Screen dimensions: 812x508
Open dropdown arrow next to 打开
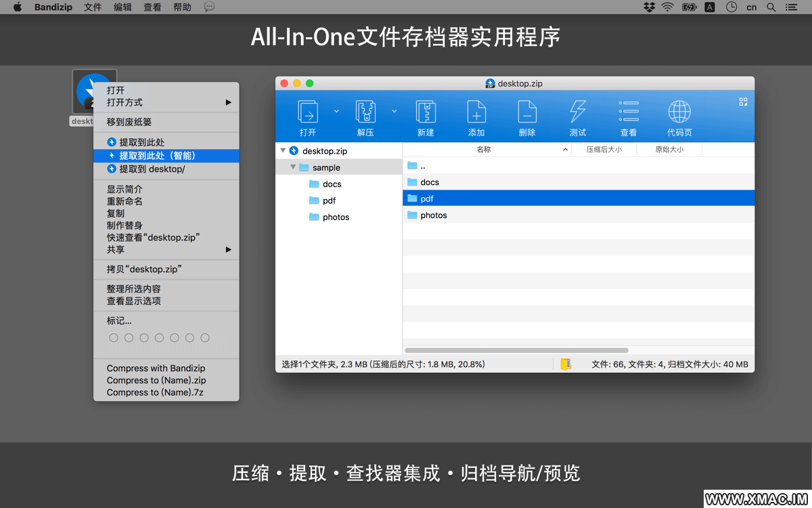tap(336, 111)
